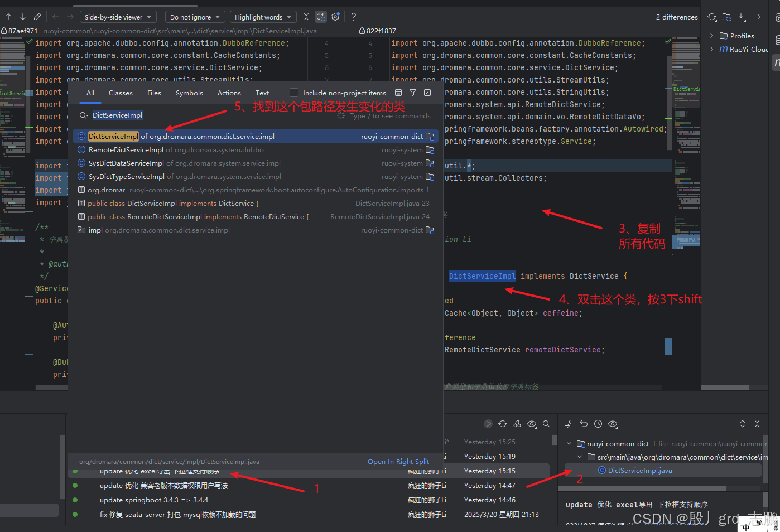Click the lock icon next to 822f1837

362,31
